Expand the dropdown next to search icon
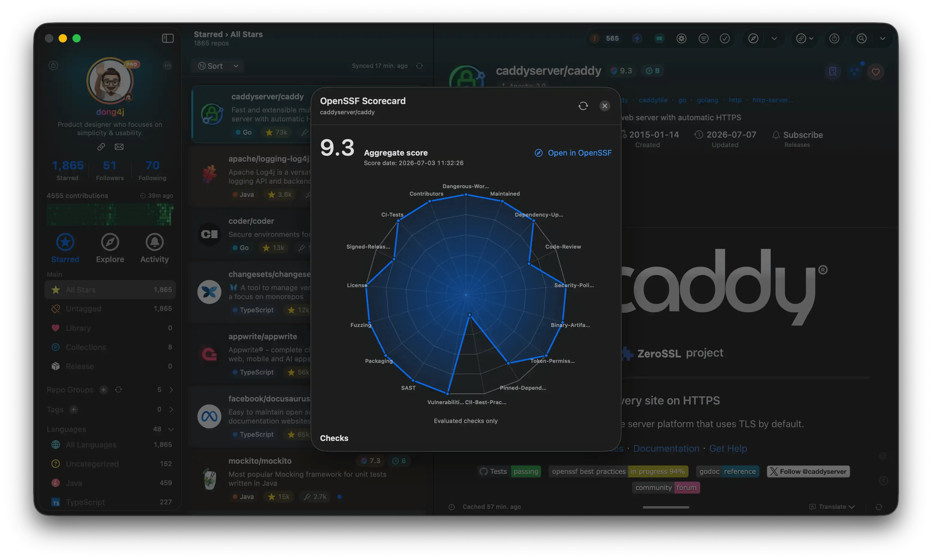 [883, 39]
